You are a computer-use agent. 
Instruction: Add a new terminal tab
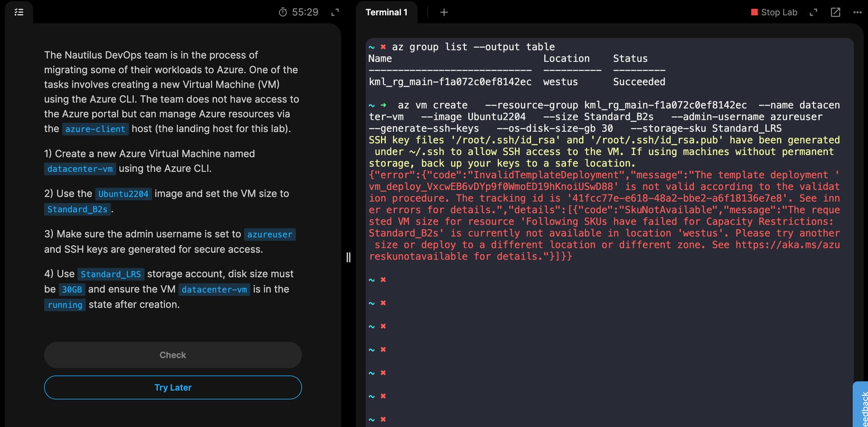(444, 12)
